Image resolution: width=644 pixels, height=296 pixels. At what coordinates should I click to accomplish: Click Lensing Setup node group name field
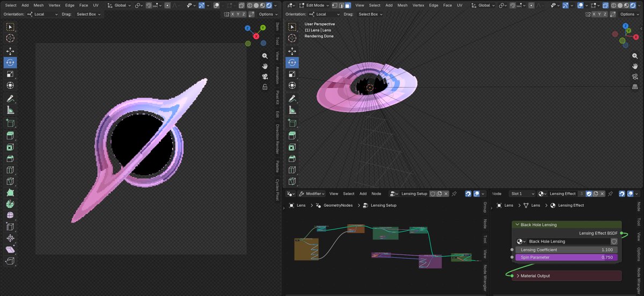(x=414, y=193)
